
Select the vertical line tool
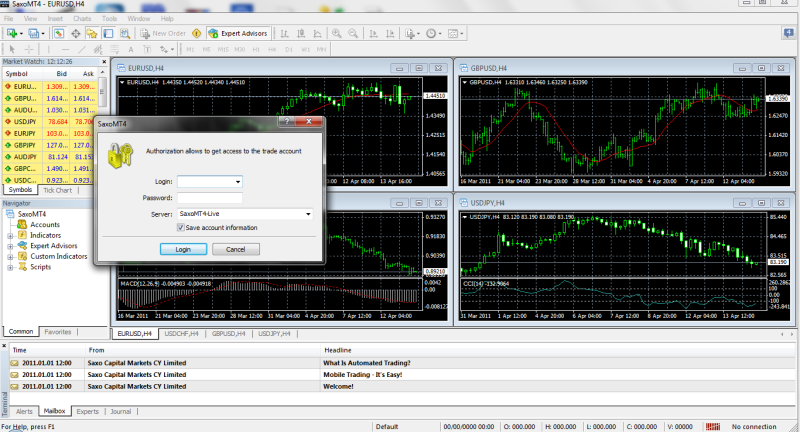pyautogui.click(x=49, y=49)
